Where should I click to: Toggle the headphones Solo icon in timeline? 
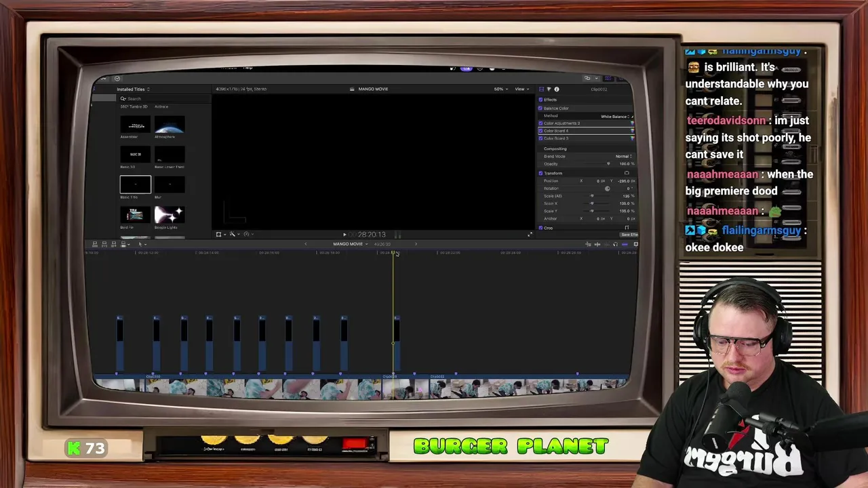pyautogui.click(x=616, y=244)
